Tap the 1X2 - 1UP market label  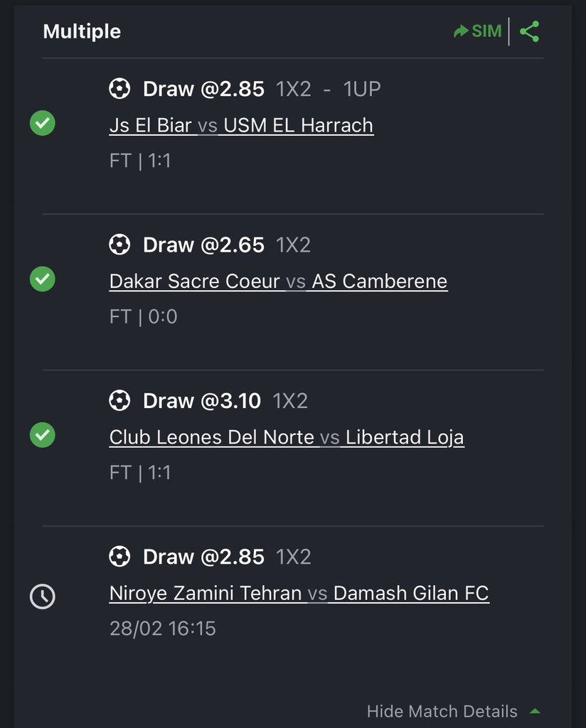(328, 89)
